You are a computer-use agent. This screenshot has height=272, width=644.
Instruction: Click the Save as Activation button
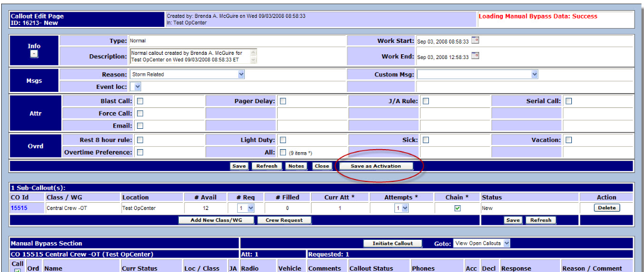tap(376, 166)
